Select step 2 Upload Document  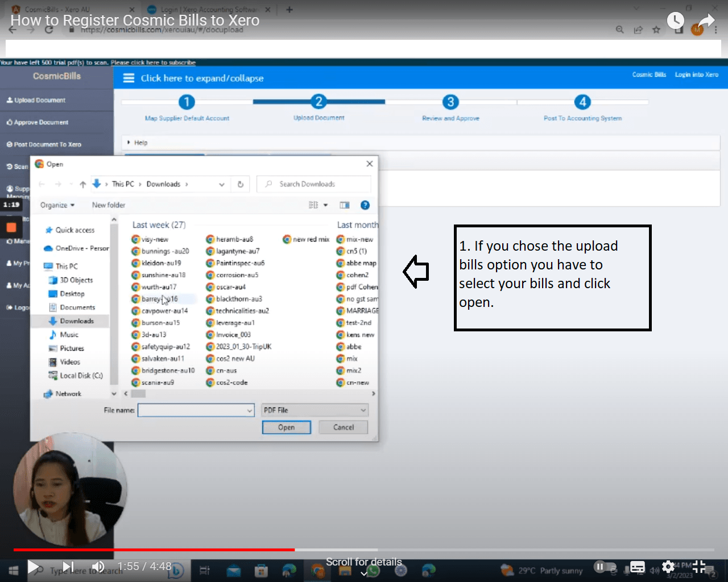pyautogui.click(x=318, y=102)
